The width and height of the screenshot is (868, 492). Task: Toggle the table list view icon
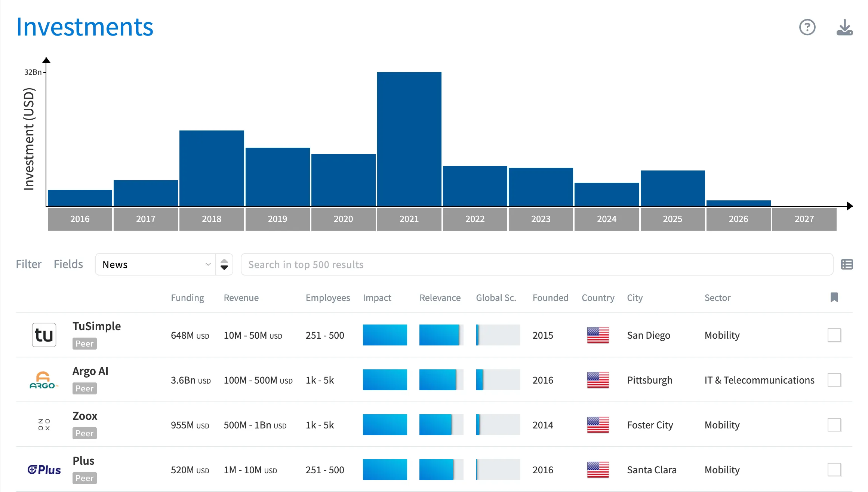847,264
